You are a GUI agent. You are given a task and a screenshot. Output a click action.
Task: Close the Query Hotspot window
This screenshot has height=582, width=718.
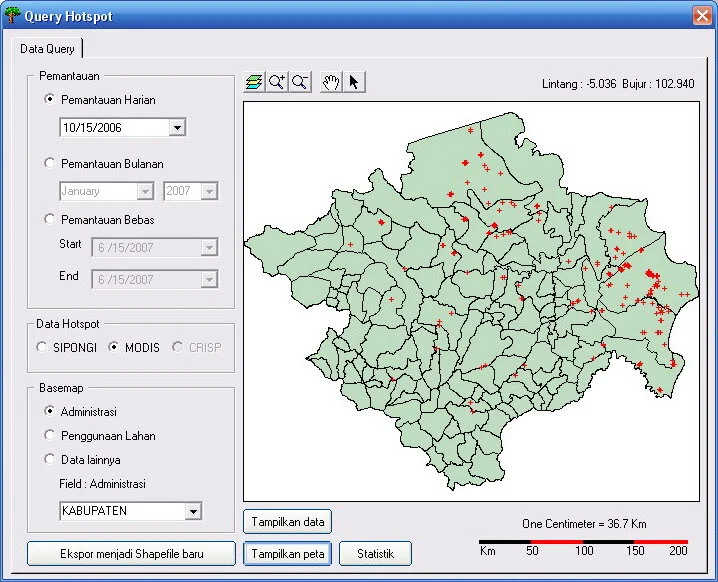[700, 15]
